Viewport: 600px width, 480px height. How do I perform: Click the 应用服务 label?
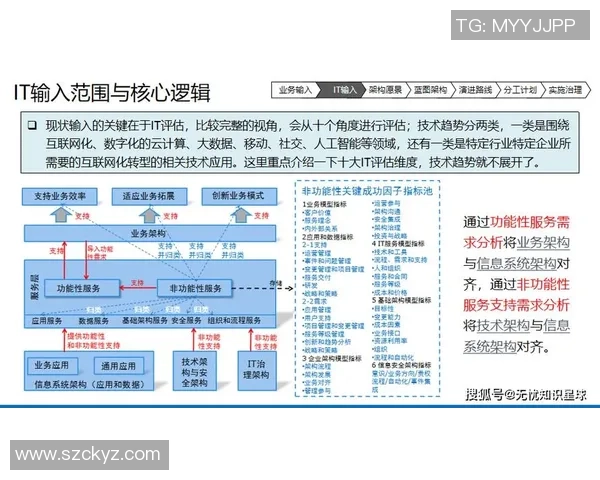pos(46,321)
